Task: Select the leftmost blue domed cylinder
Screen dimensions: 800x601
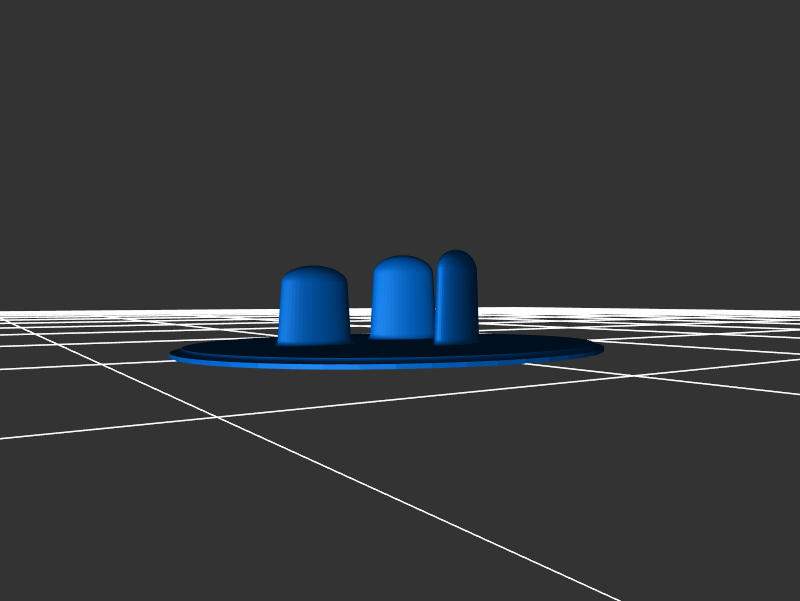Action: click(313, 308)
